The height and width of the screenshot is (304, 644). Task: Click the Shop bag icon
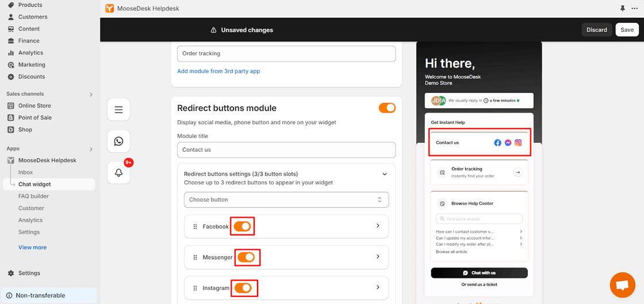point(11,130)
